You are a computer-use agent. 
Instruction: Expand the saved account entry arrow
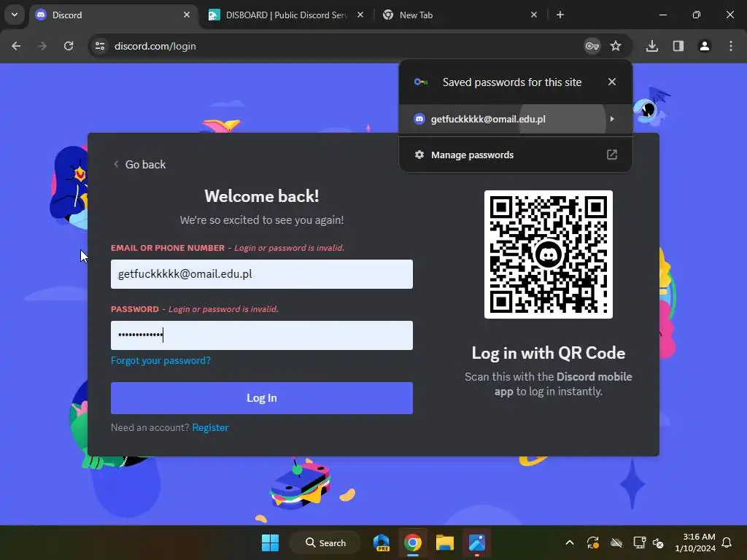pyautogui.click(x=612, y=119)
